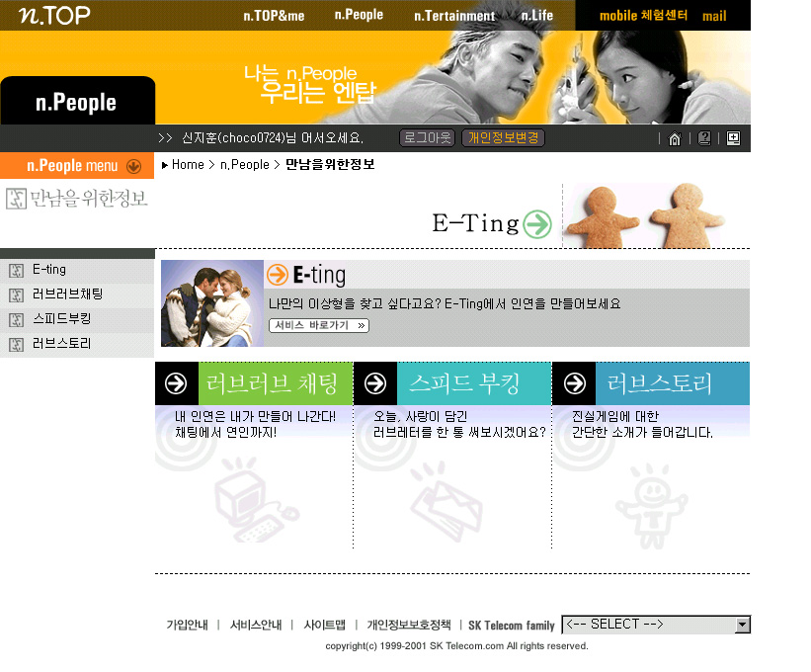Click the home icon in the dark bar
This screenshot has width=811, height=672.
point(675,138)
